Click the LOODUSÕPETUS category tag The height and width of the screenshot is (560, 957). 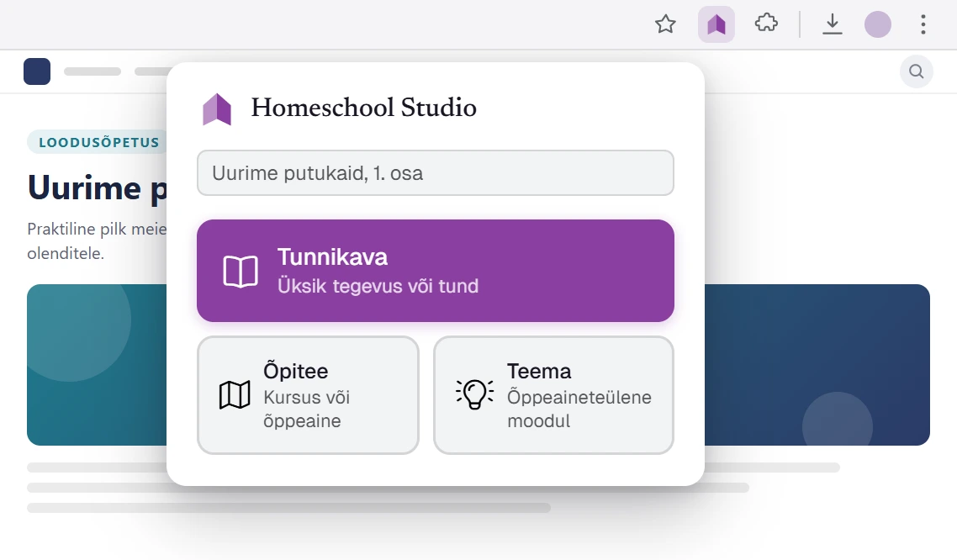coord(98,142)
